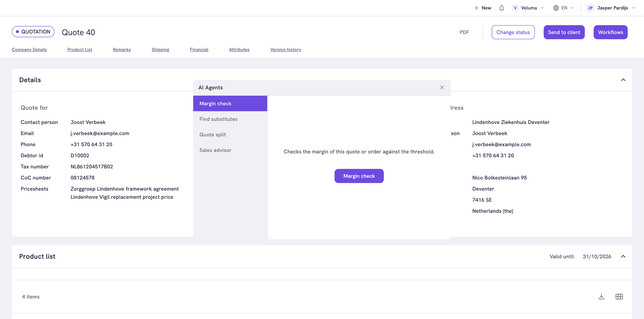Open Version history link

286,50
